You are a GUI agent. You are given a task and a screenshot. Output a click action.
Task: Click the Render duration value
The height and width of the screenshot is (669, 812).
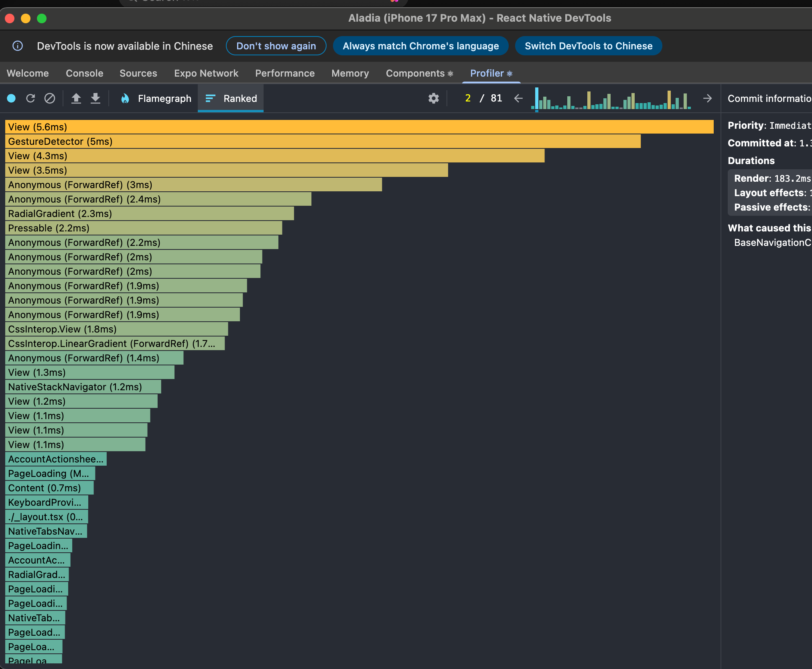pos(793,178)
